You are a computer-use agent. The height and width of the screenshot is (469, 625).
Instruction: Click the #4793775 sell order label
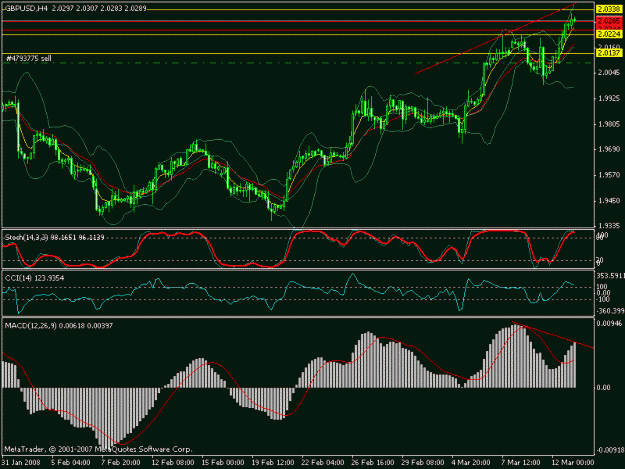click(x=29, y=59)
